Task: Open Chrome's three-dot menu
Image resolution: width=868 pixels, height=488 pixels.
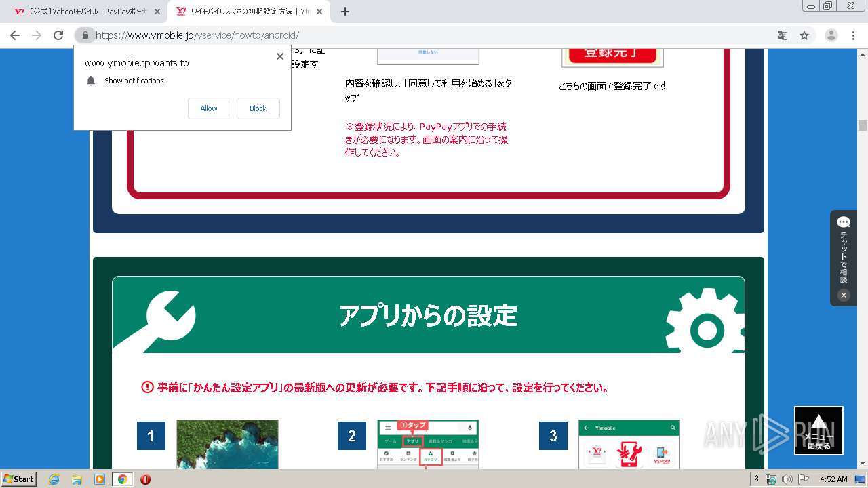Action: click(853, 35)
